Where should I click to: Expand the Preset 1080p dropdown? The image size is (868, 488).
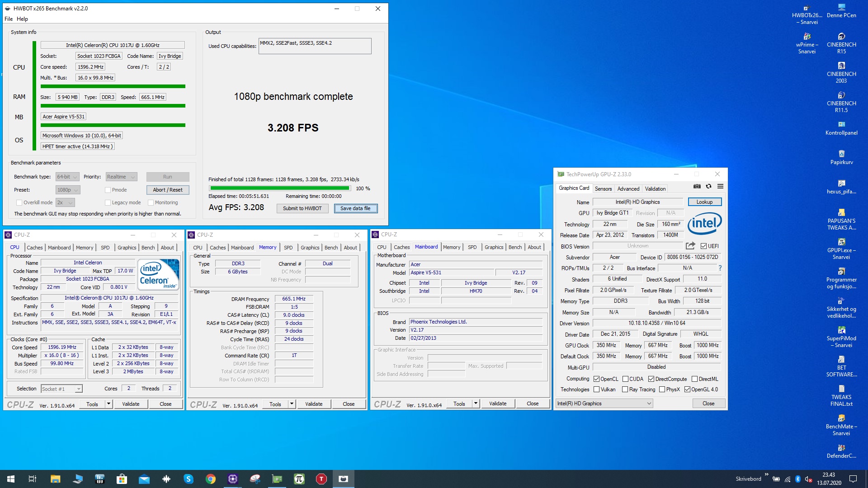click(x=68, y=190)
